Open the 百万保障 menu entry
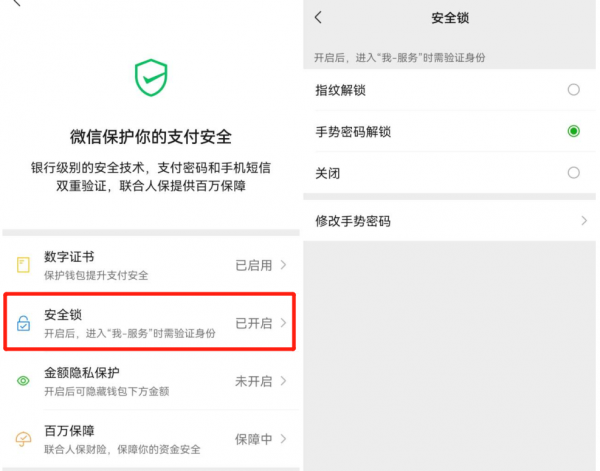This screenshot has height=471, width=600. (x=151, y=439)
